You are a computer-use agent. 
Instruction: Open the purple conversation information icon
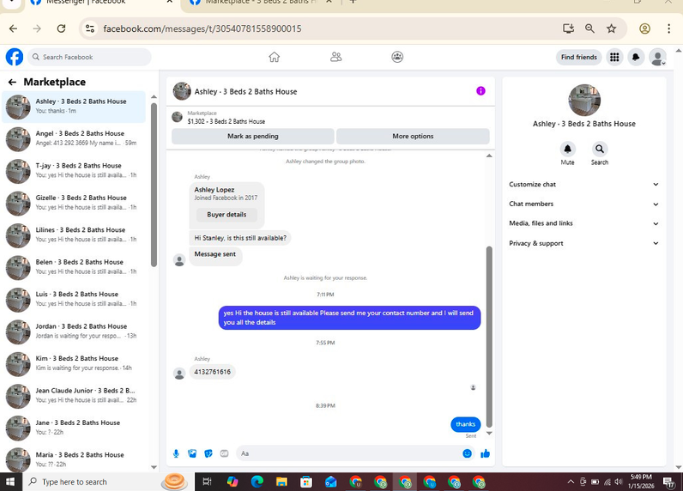480,91
